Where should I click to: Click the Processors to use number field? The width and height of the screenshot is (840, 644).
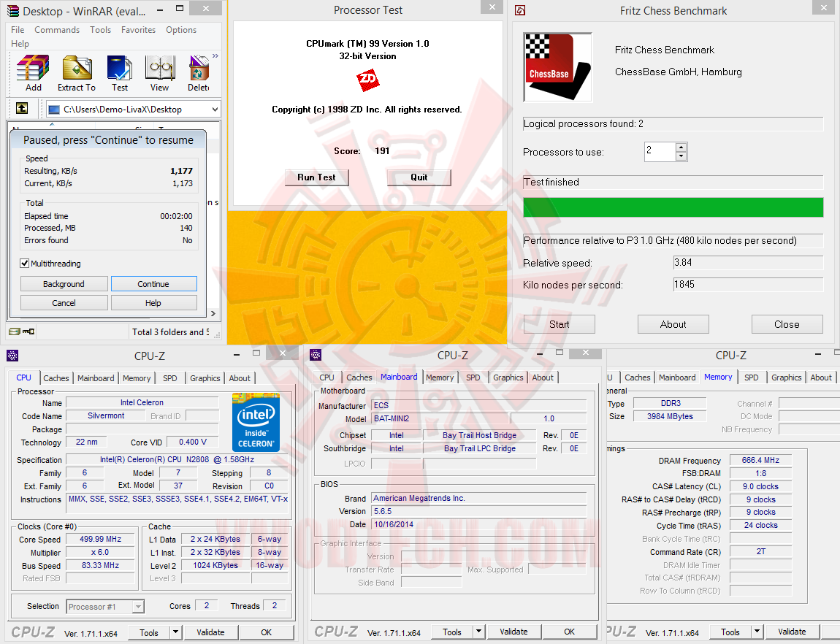pyautogui.click(x=660, y=151)
